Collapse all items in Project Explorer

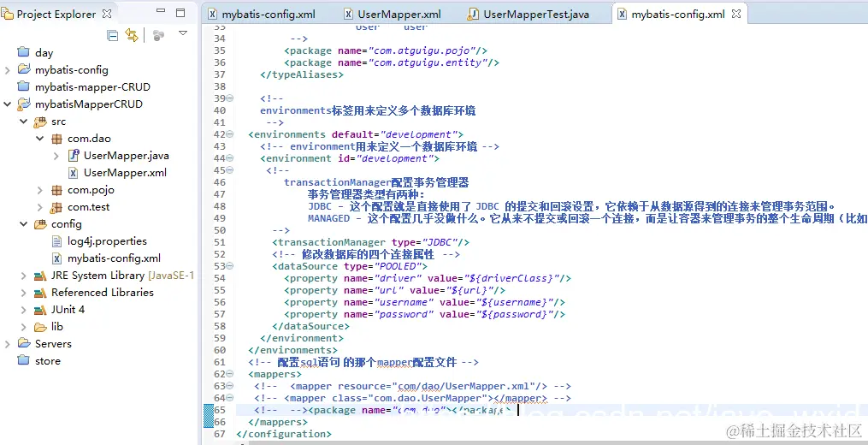tap(112, 36)
